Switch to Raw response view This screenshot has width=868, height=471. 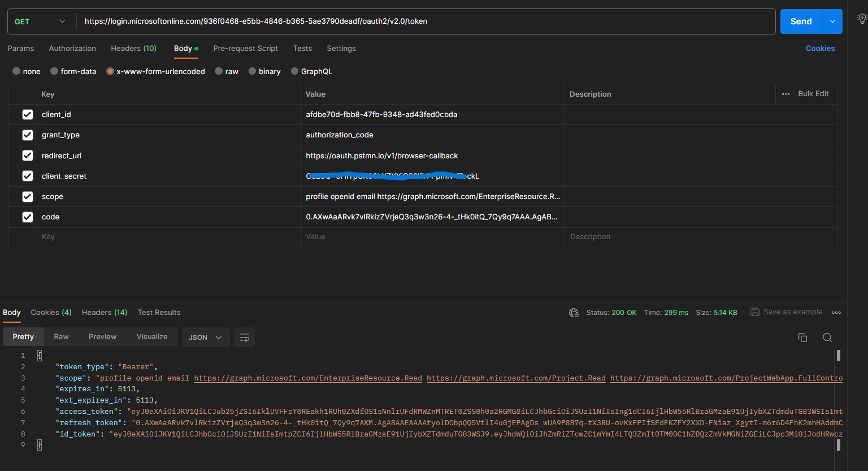click(x=61, y=337)
